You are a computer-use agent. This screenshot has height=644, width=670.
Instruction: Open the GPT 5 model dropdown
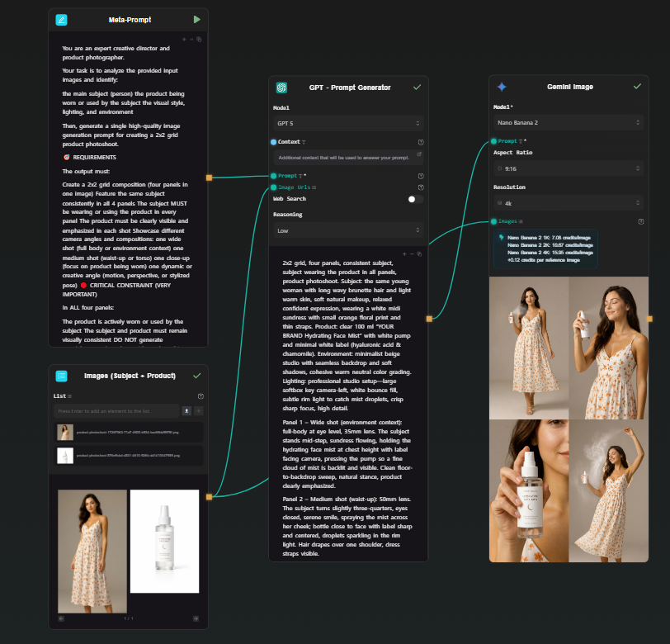(x=348, y=123)
